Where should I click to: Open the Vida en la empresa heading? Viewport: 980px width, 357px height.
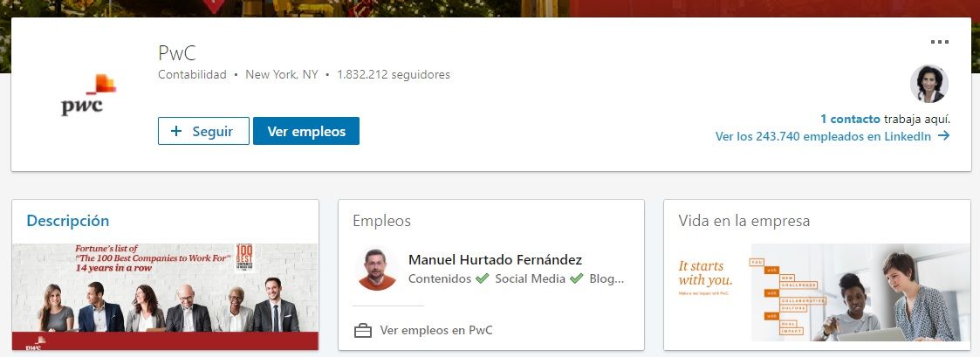pos(744,221)
